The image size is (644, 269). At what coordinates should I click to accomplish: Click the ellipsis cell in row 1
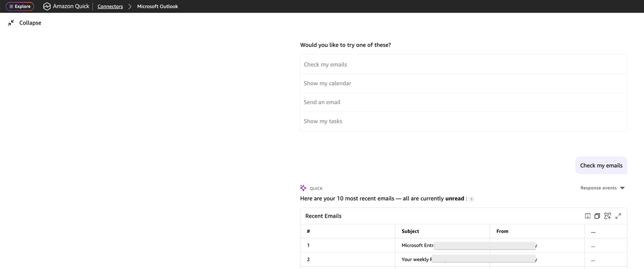coord(606,246)
